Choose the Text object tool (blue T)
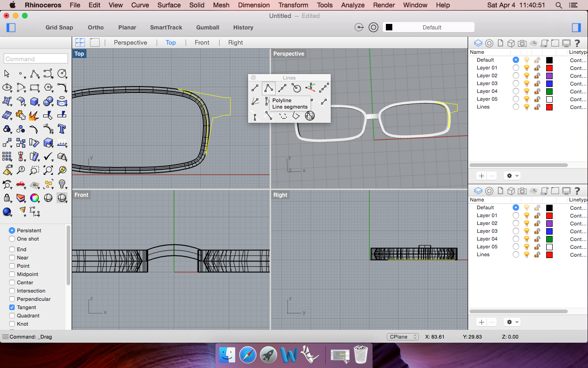588x368 pixels. [62, 129]
